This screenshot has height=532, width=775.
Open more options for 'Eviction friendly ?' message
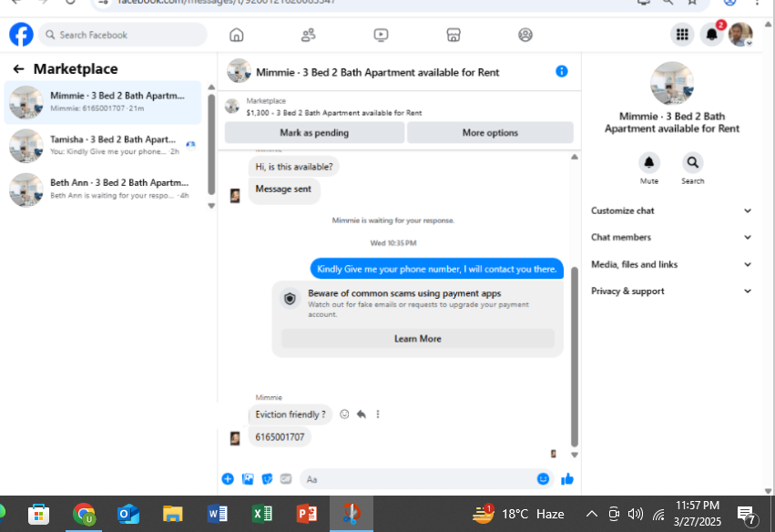click(x=378, y=414)
